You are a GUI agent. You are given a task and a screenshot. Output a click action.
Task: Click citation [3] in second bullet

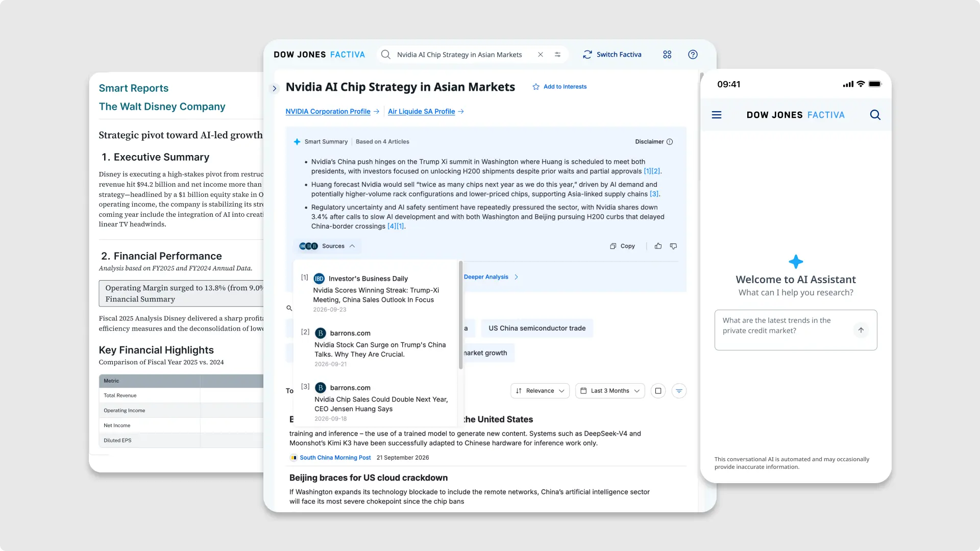pos(654,194)
